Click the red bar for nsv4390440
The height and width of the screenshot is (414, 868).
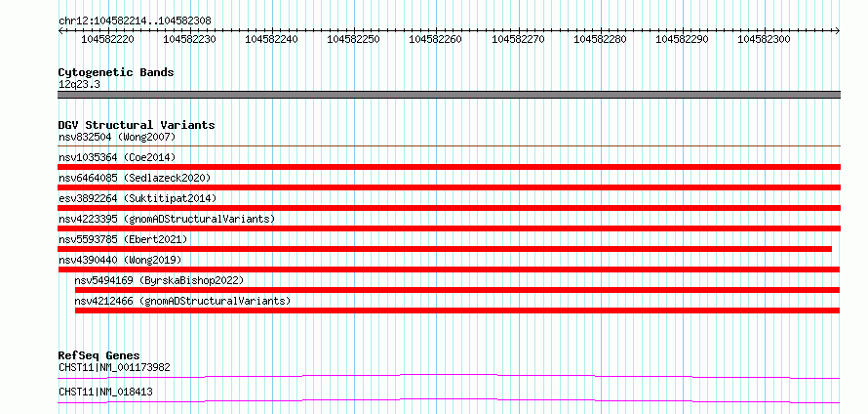click(x=449, y=269)
